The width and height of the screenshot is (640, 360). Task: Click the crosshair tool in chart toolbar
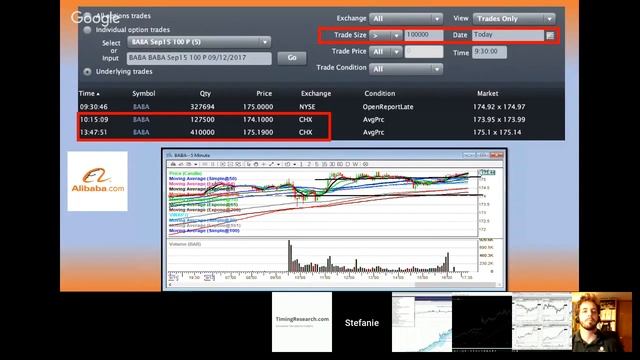pos(263,164)
